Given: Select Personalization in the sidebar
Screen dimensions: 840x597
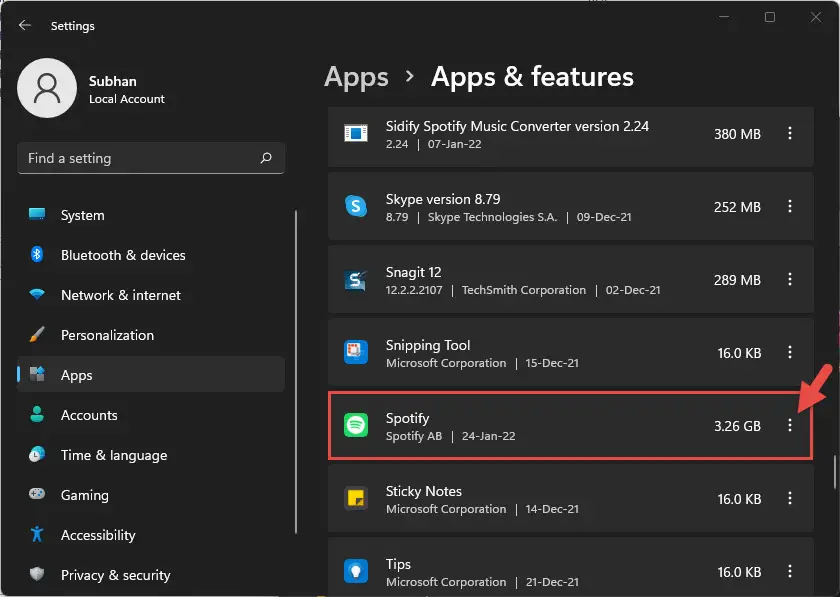Looking at the screenshot, I should [151, 335].
